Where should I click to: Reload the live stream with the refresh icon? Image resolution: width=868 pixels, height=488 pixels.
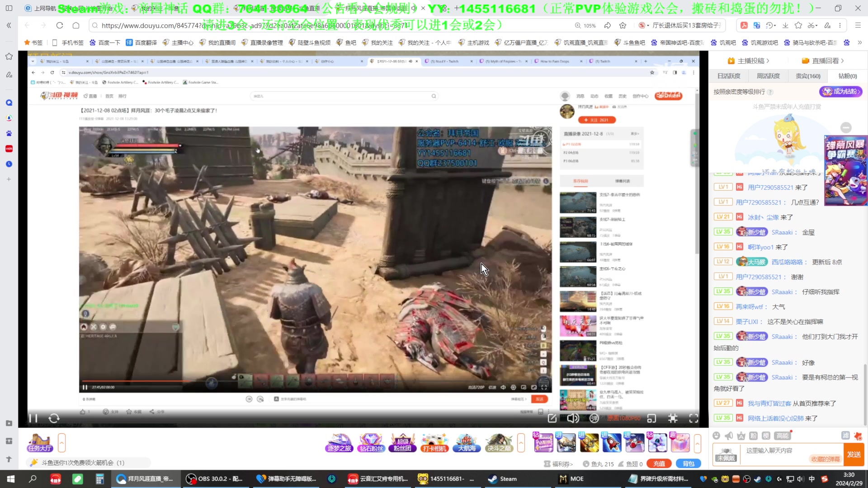54,418
